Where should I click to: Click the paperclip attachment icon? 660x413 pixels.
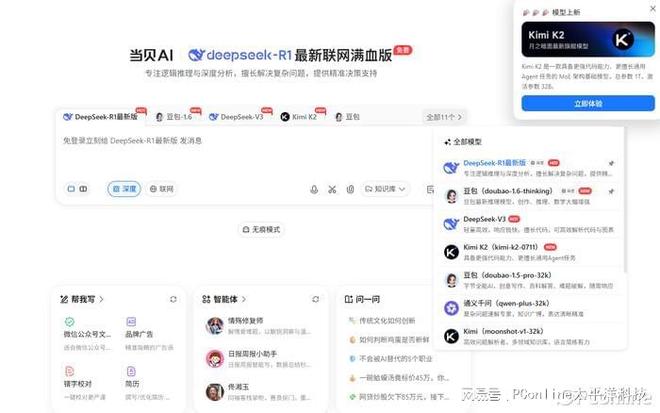pyautogui.click(x=350, y=189)
